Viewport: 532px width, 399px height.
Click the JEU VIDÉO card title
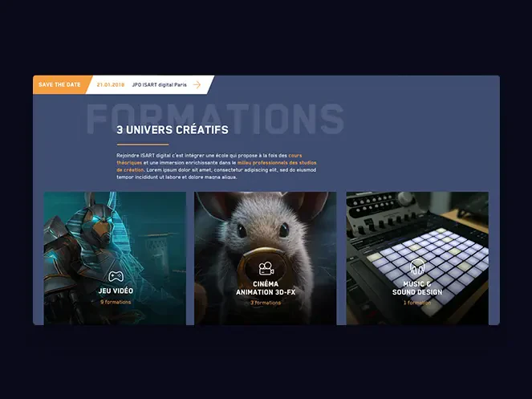tap(116, 291)
